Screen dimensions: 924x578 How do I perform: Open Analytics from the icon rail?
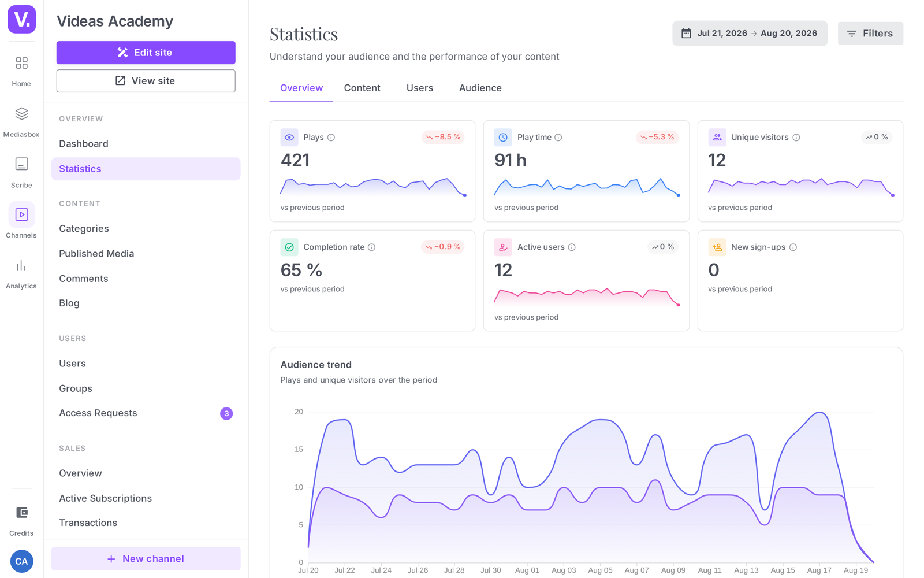21,274
